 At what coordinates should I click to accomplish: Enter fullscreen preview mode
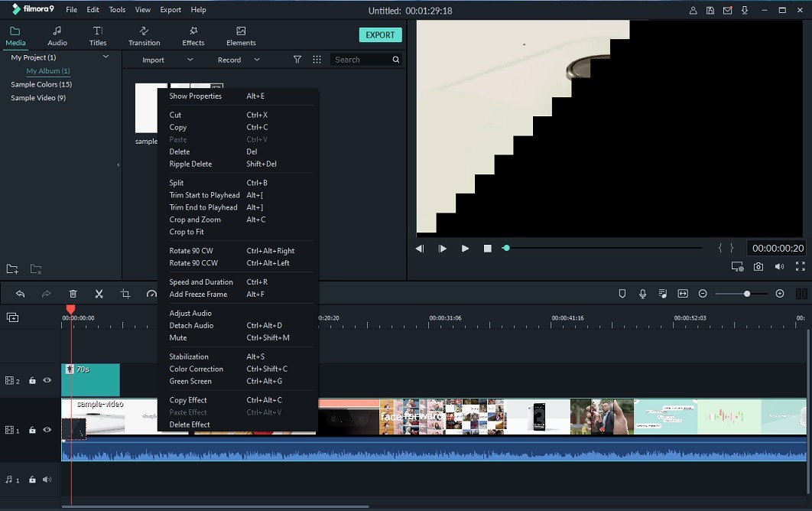pyautogui.click(x=800, y=267)
